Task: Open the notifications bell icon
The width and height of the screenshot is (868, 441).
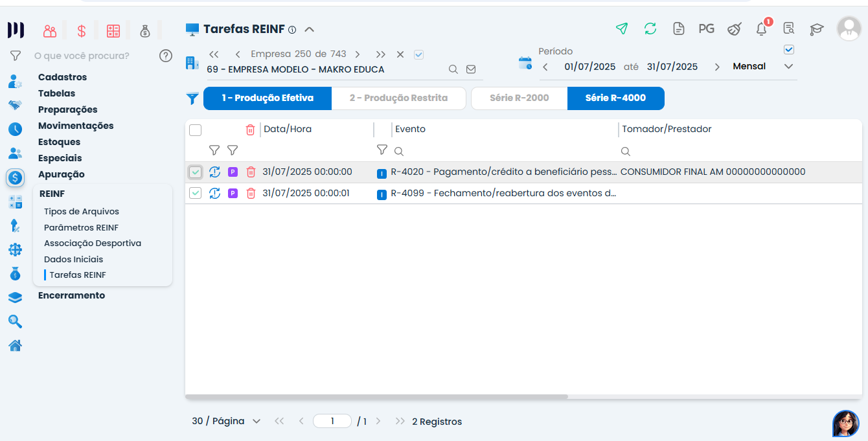Action: click(x=762, y=28)
